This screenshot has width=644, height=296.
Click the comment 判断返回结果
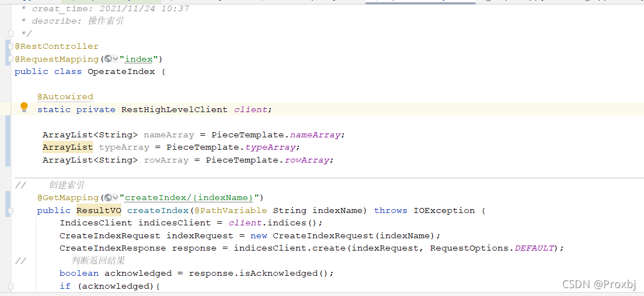(98, 260)
